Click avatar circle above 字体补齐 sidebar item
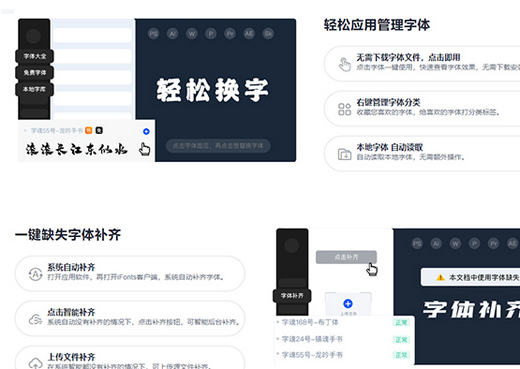Screen dimensions: 520x369 292,246
